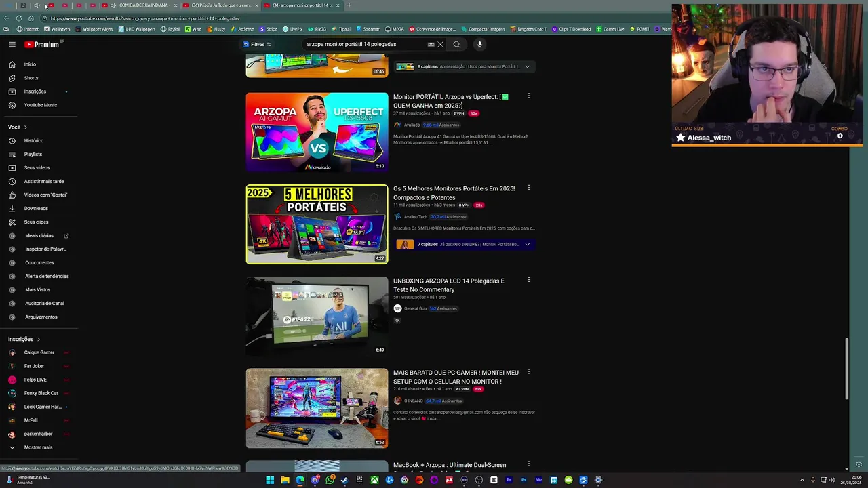Click the page vertical scrollbar thumb
The image size is (868, 488).
[846, 368]
